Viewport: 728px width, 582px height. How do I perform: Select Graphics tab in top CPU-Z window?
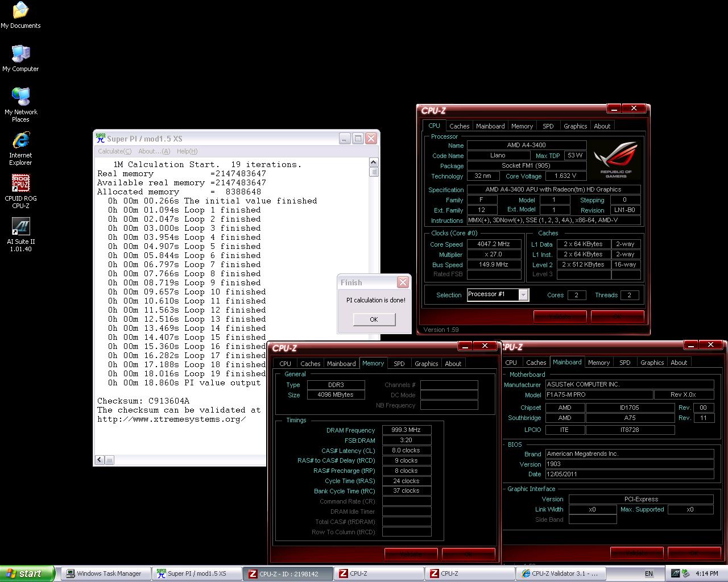pyautogui.click(x=575, y=126)
